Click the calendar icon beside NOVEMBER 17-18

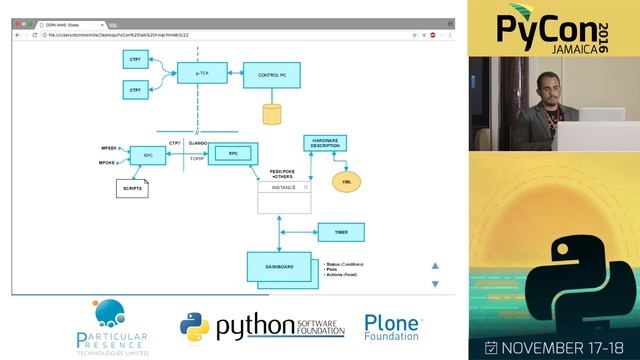tap(491, 348)
